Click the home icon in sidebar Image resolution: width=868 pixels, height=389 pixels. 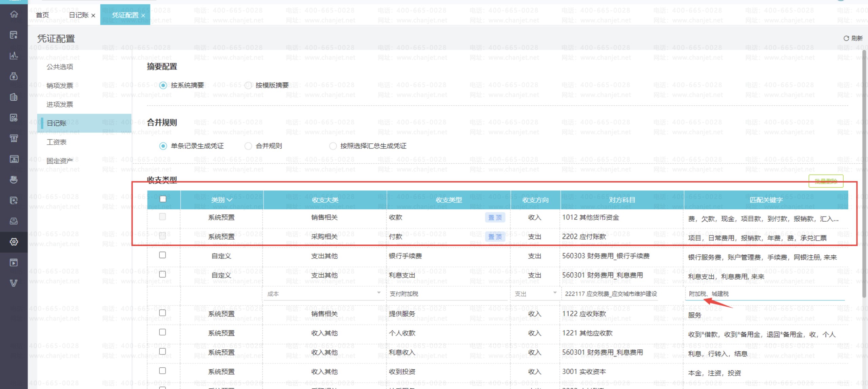pyautogui.click(x=14, y=14)
